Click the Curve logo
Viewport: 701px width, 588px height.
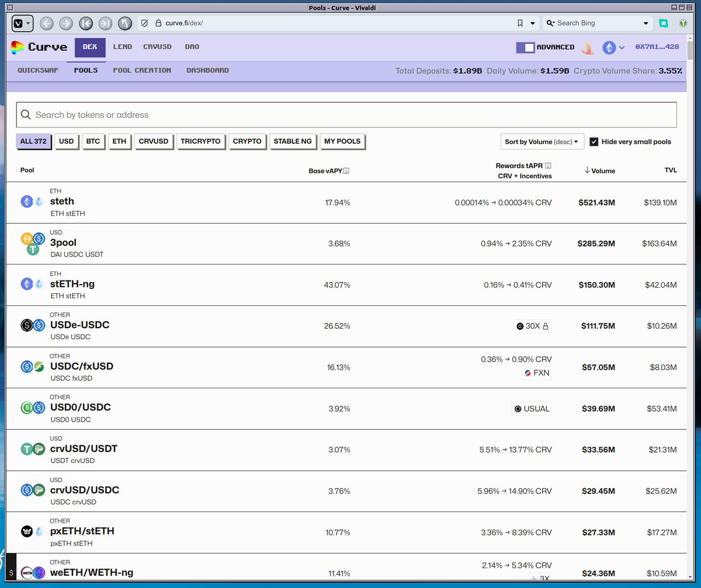[39, 47]
